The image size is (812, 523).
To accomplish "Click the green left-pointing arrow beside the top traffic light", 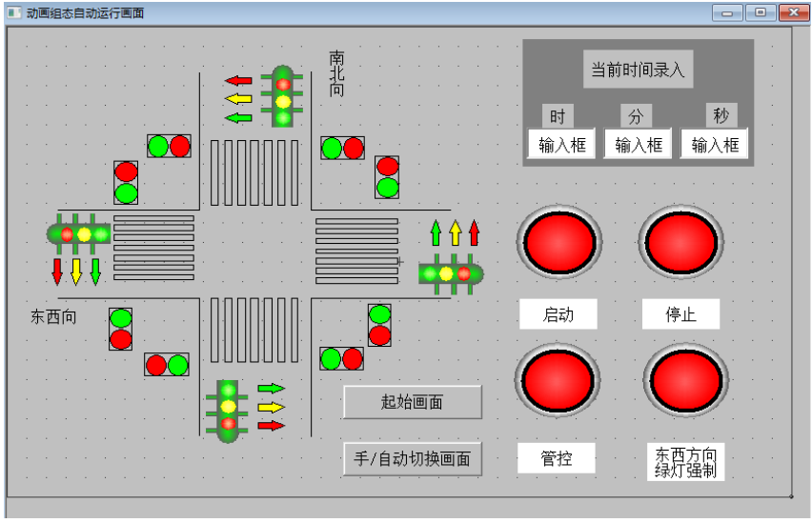I will tap(238, 118).
